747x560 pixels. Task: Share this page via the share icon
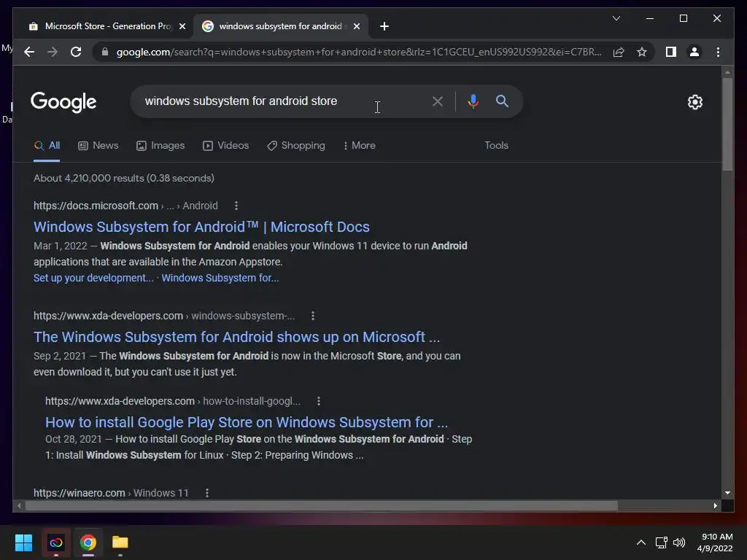[619, 52]
